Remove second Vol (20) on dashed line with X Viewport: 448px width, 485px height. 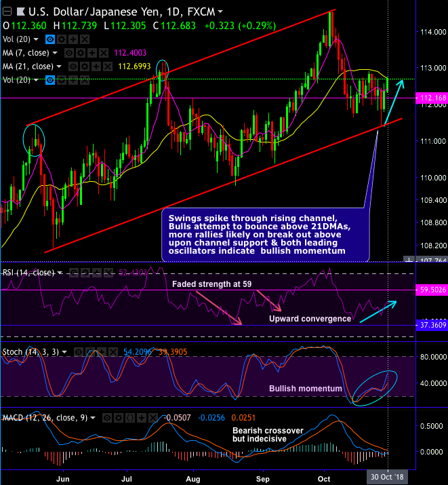click(x=85, y=80)
